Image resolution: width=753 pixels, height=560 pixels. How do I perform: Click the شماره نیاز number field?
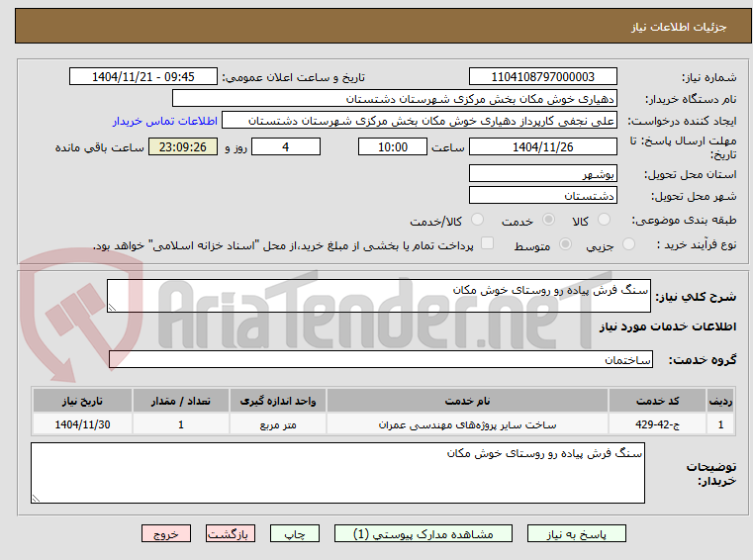point(542,76)
